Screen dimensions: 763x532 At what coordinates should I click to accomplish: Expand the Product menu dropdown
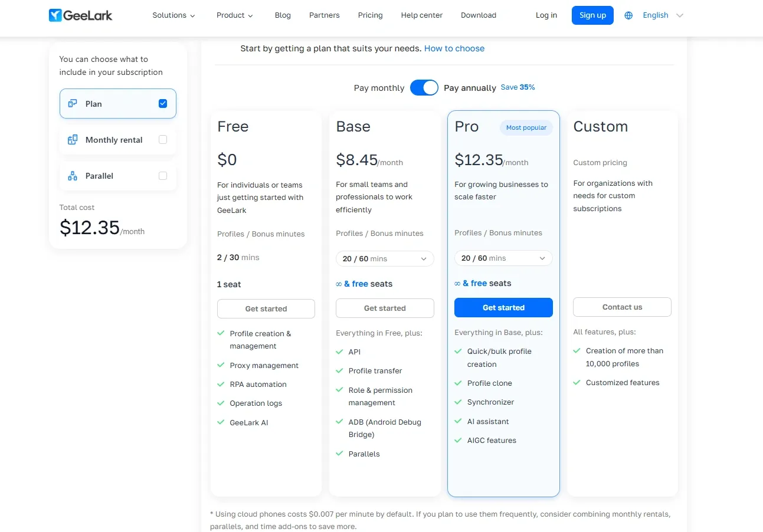click(235, 15)
